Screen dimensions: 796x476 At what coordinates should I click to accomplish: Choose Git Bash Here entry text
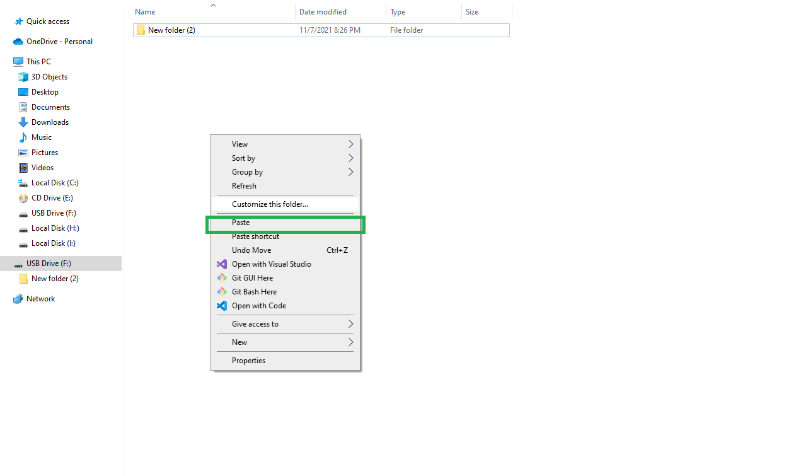(254, 292)
